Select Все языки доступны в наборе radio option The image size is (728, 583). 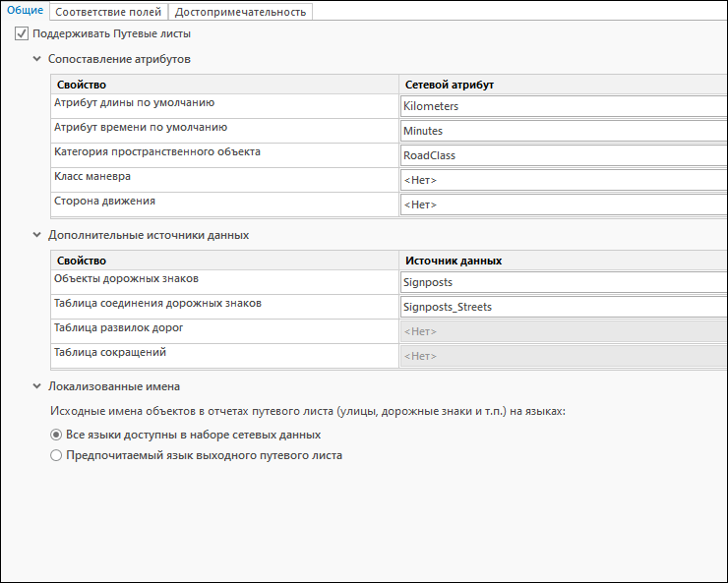coord(56,435)
